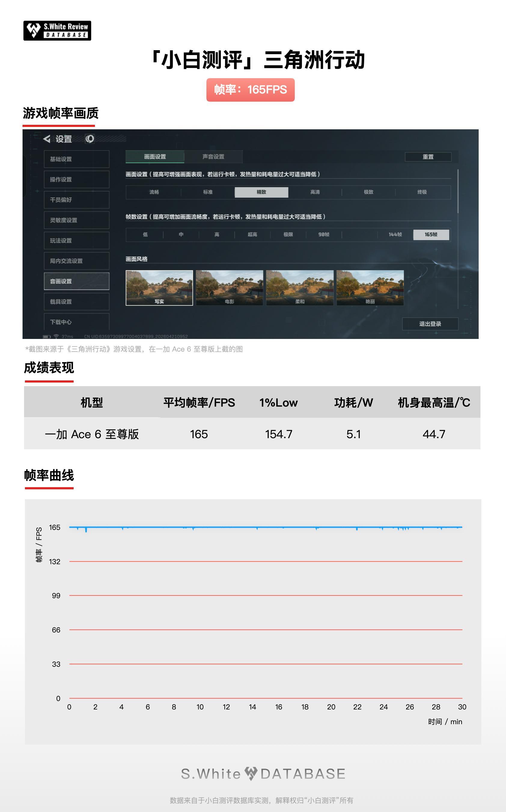Click the 退出登录 button

pyautogui.click(x=430, y=324)
